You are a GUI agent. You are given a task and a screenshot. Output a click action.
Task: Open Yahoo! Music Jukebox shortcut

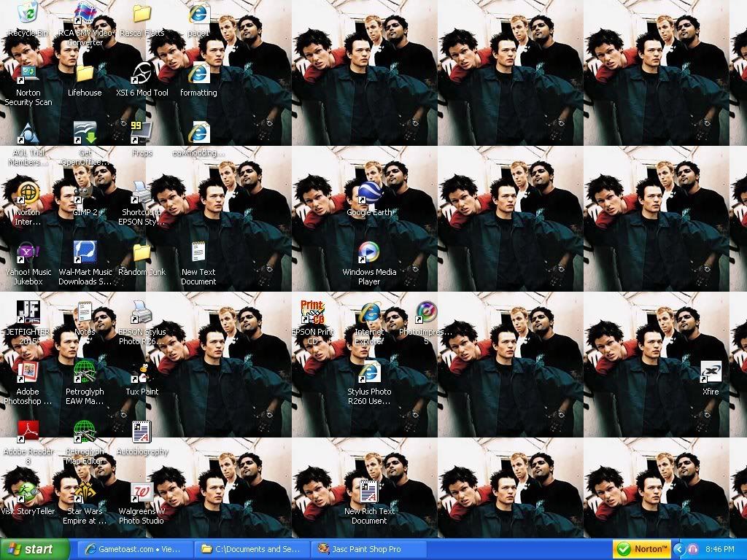coord(28,252)
